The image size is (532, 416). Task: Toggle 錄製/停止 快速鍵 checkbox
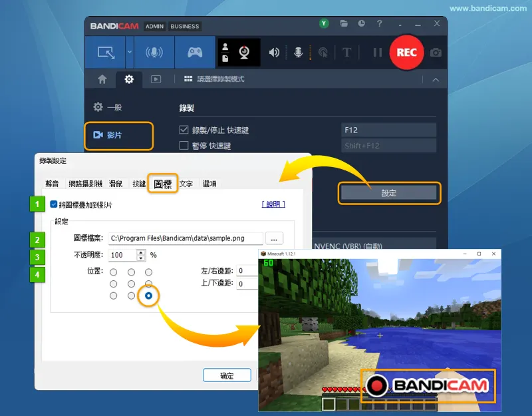[184, 130]
